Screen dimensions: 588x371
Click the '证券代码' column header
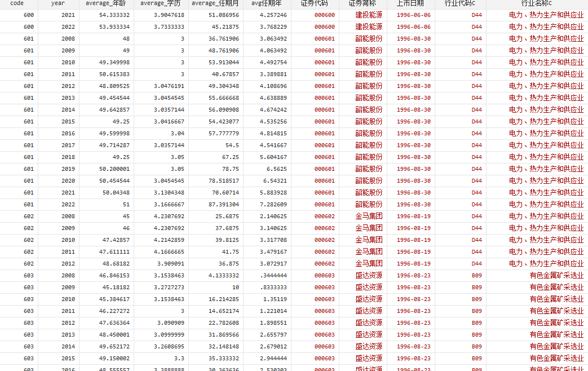pyautogui.click(x=315, y=3)
